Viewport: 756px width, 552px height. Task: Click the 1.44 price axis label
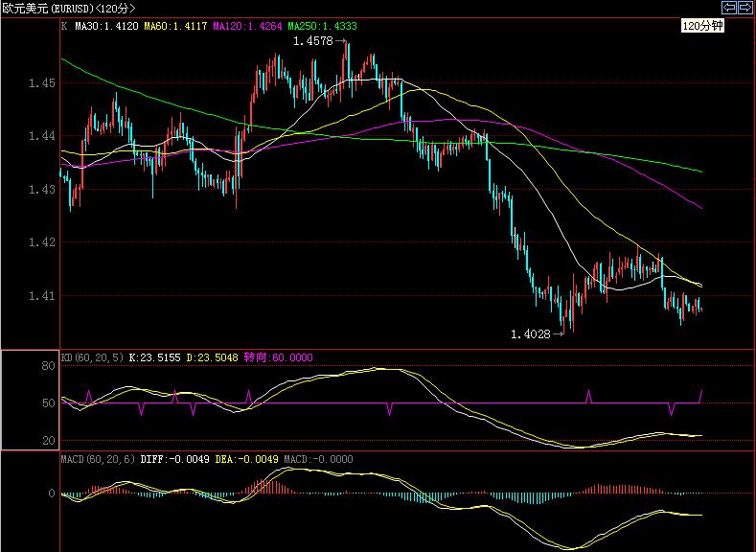click(42, 136)
